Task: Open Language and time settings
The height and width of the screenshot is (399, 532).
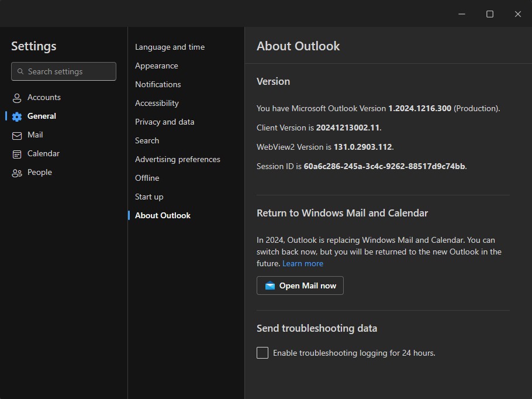Action: [x=170, y=47]
